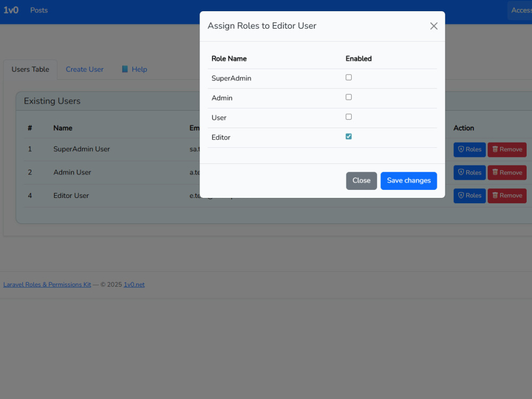The height and width of the screenshot is (399, 532).
Task: Open the Users Table tab
Action: pyautogui.click(x=30, y=70)
